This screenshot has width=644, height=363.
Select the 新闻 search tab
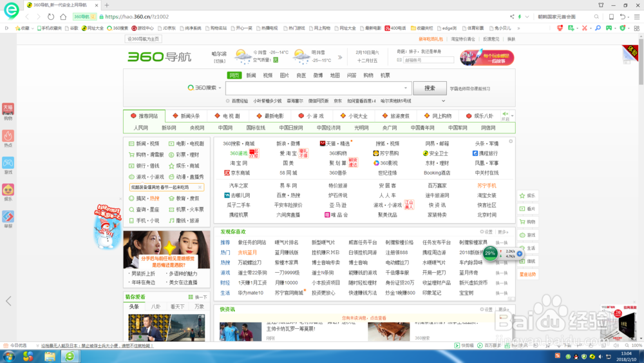(251, 75)
